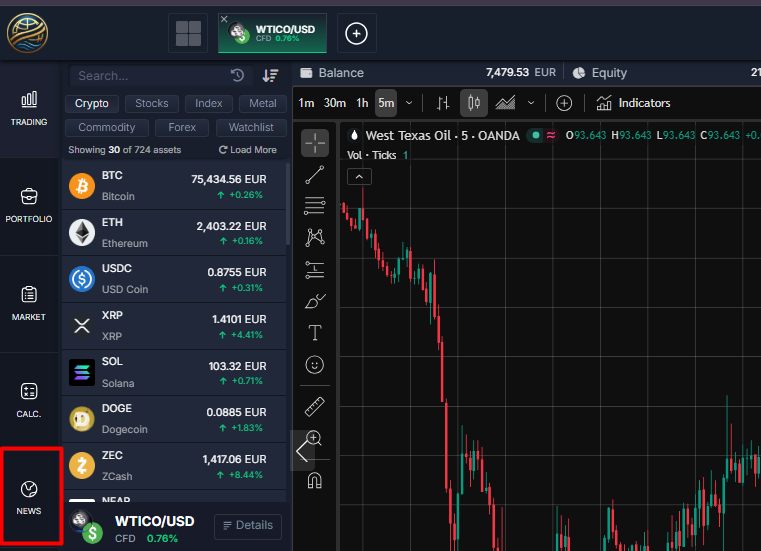This screenshot has height=551, width=761.
Task: Select the SOL Solana row
Action: (x=174, y=372)
